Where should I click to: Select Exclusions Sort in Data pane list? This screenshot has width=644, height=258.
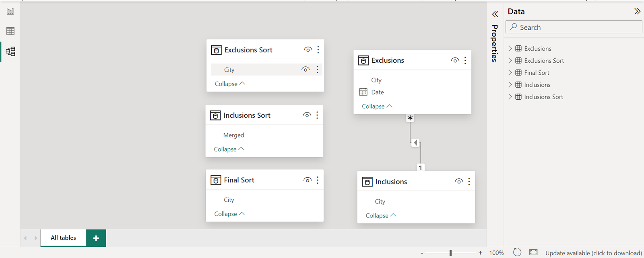pyautogui.click(x=544, y=61)
